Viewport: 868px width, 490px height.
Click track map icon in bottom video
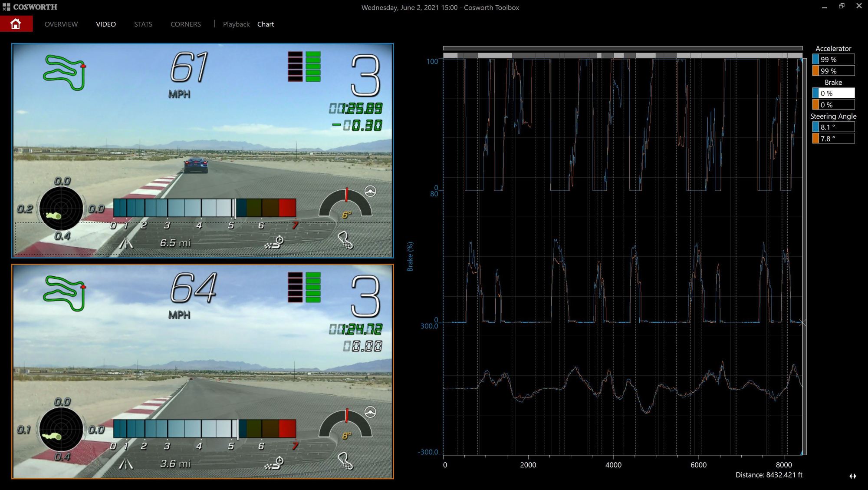point(64,293)
